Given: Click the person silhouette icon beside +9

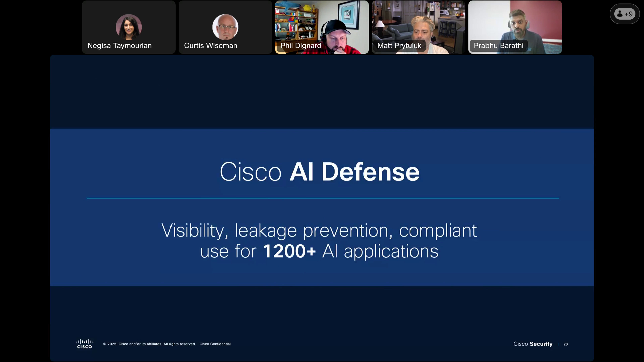Looking at the screenshot, I should coord(620,14).
